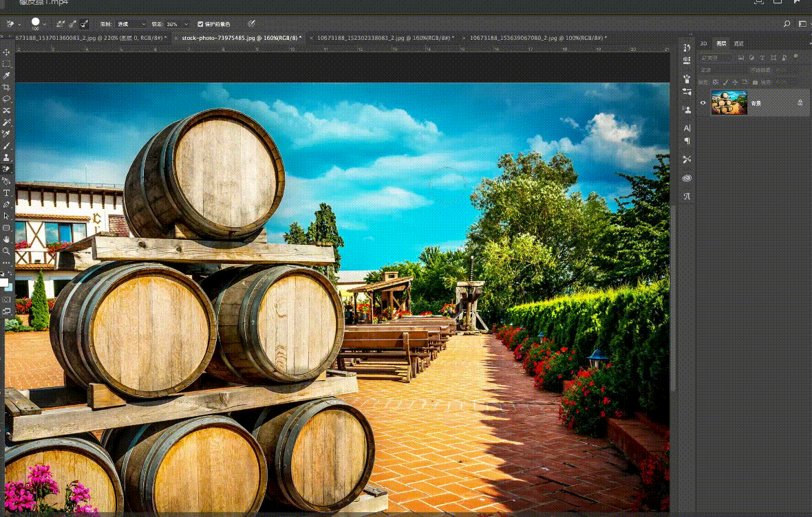This screenshot has width=812, height=517.
Task: Select the Clone Stamp tool
Action: 6,157
